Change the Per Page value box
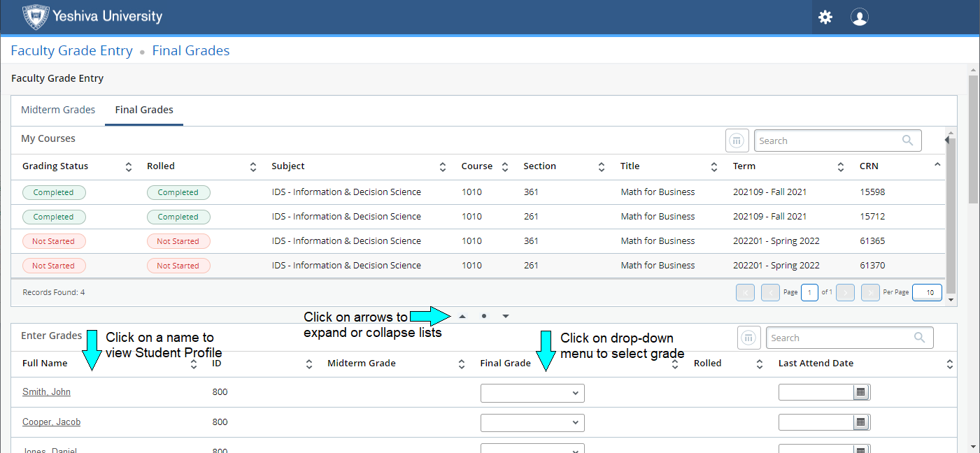The width and height of the screenshot is (980, 453). [x=928, y=292]
